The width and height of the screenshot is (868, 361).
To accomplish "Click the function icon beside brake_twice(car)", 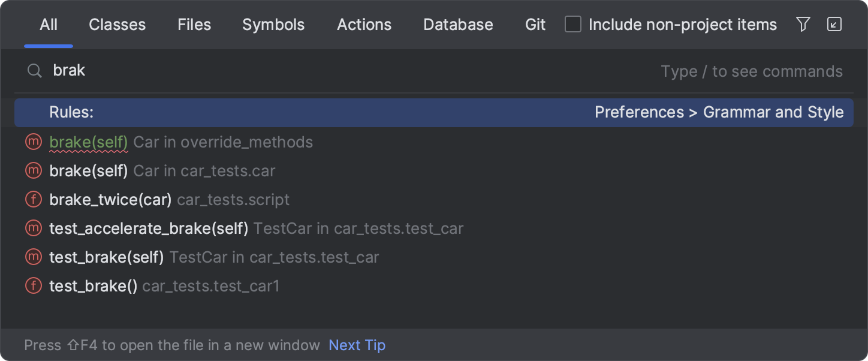I will click(33, 199).
